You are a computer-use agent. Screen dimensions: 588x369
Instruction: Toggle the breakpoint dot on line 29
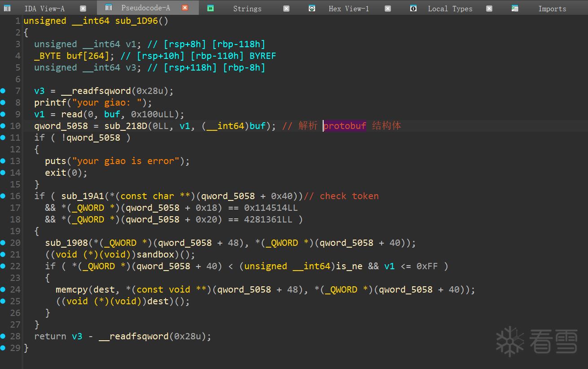coord(3,348)
